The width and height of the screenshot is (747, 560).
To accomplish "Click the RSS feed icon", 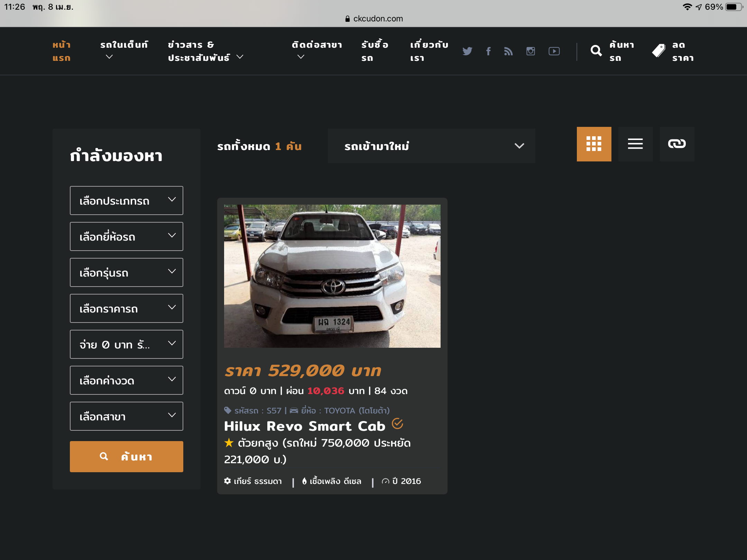I will pyautogui.click(x=508, y=51).
